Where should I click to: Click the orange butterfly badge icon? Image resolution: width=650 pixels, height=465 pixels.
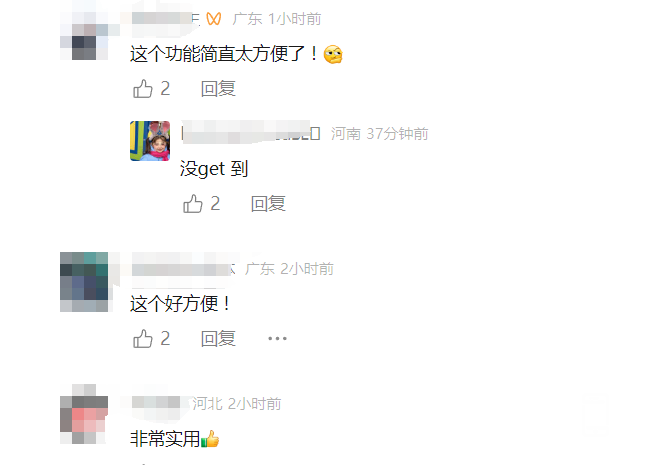pos(213,19)
